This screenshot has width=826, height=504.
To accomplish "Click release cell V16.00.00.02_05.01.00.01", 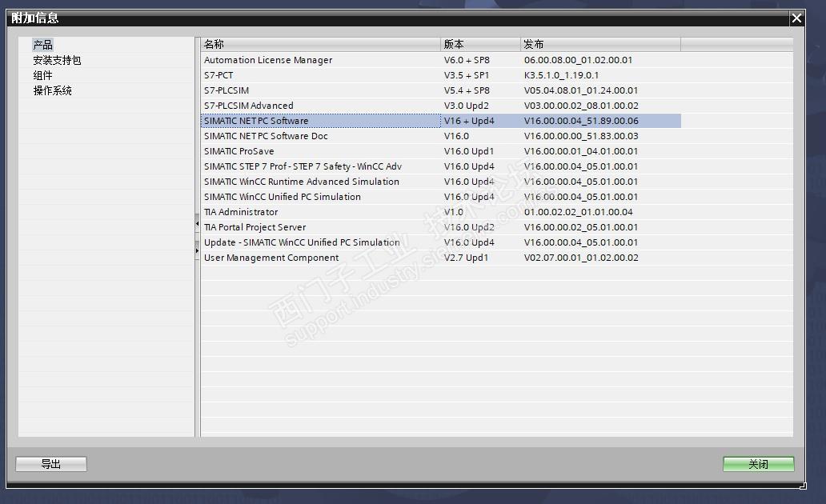I will pos(600,227).
